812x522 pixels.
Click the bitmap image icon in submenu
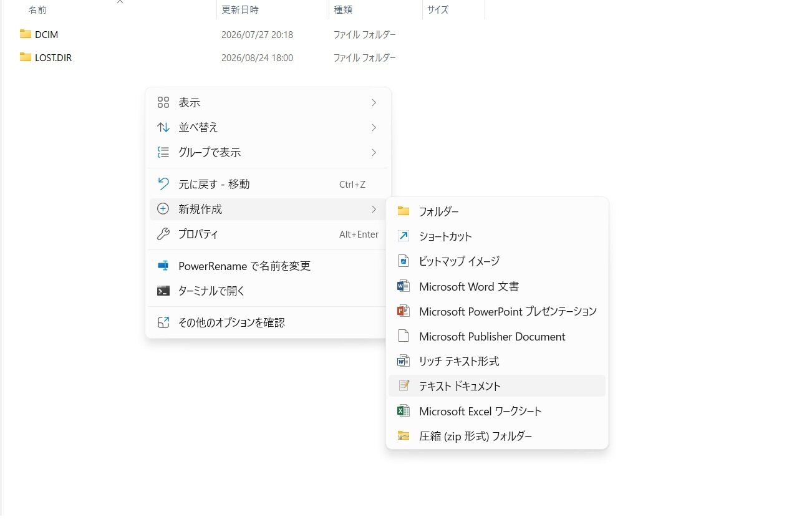(404, 261)
